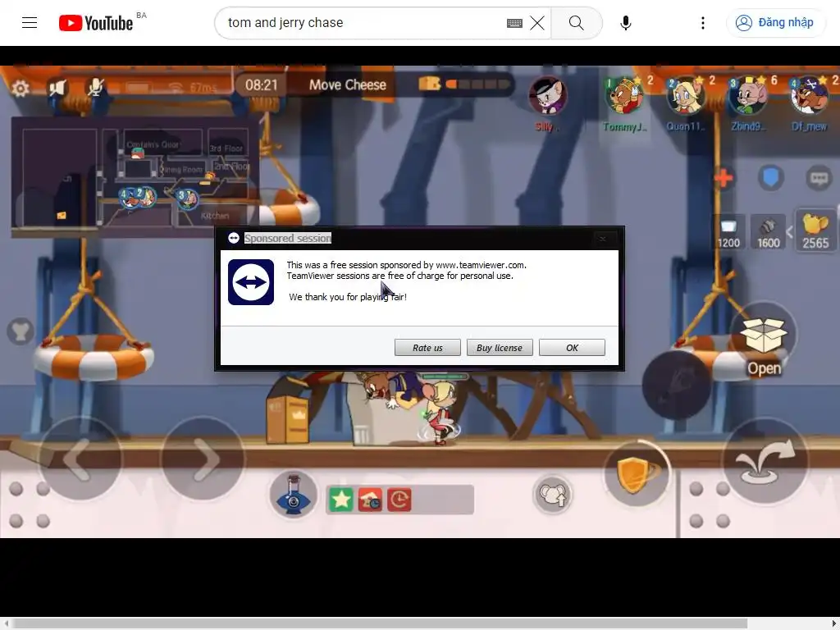Tap the potion eye item button

click(x=293, y=495)
